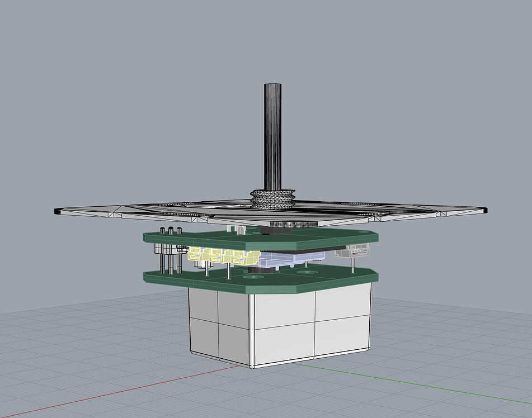Select the tall vertical black shaft
This screenshot has width=532, height=418.
tap(272, 137)
